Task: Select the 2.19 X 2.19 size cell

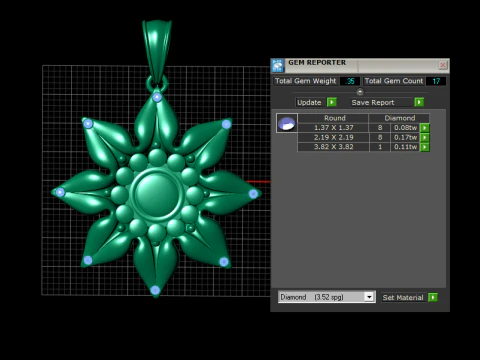Action: [x=333, y=137]
